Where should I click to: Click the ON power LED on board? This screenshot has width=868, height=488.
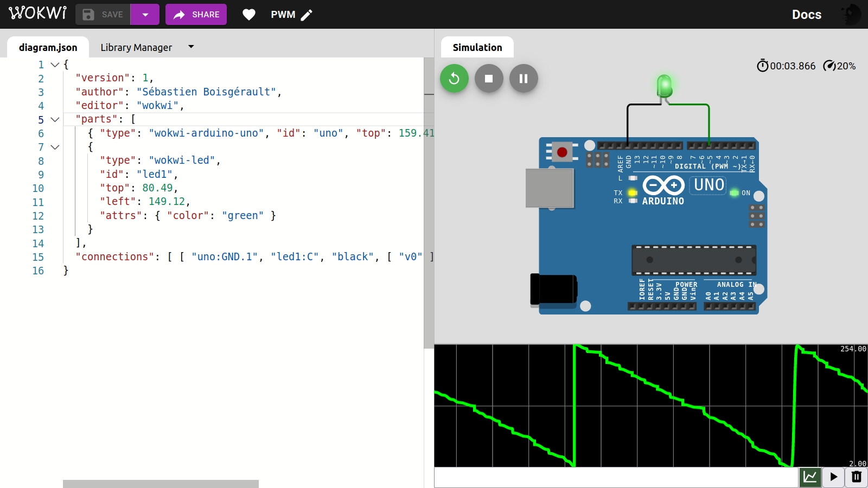(734, 193)
